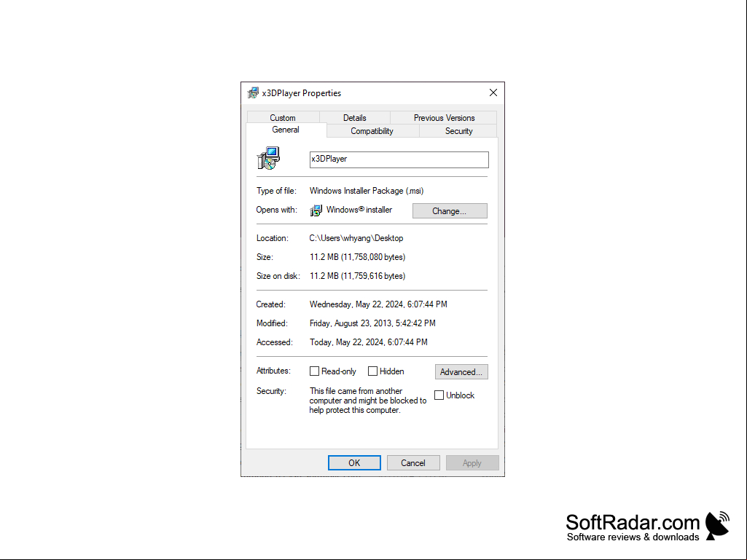Click the Windows® installer program name
This screenshot has height=560, width=747.
coord(359,210)
